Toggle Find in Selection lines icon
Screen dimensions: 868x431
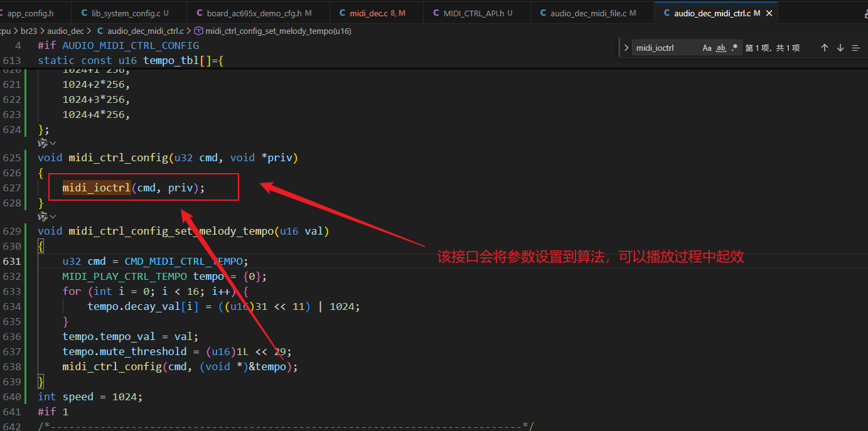[x=855, y=48]
